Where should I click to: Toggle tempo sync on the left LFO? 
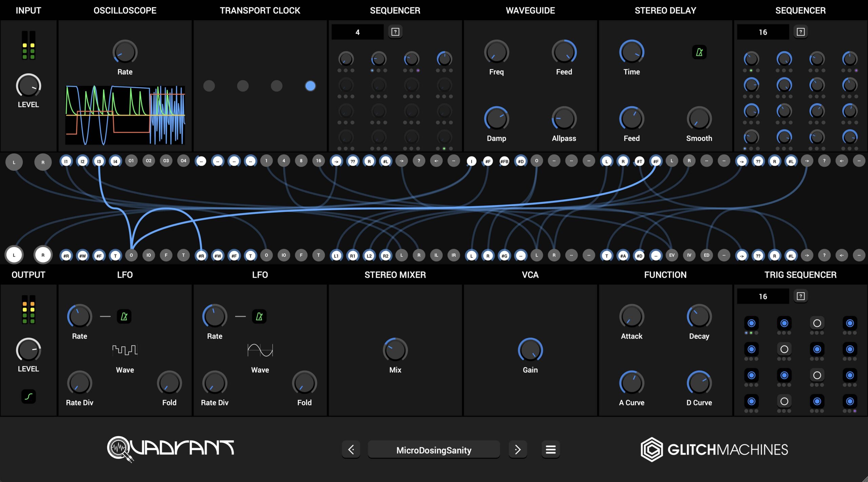124,317
